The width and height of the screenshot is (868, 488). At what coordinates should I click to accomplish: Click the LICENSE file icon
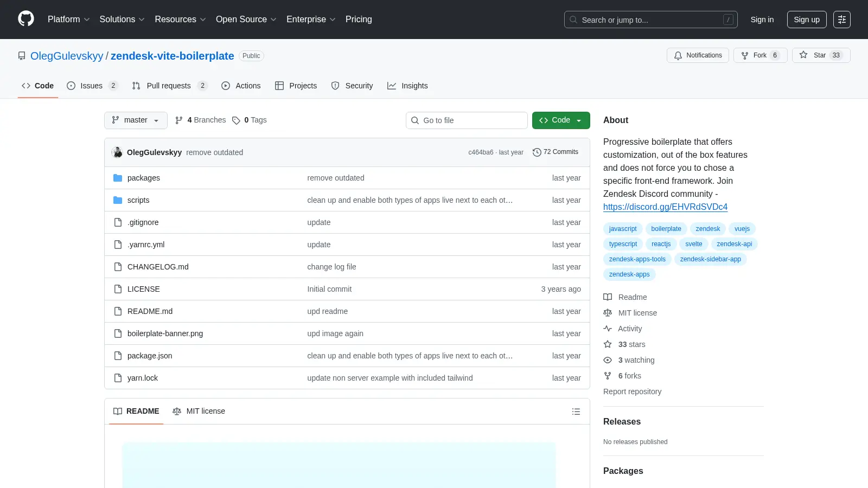point(118,289)
